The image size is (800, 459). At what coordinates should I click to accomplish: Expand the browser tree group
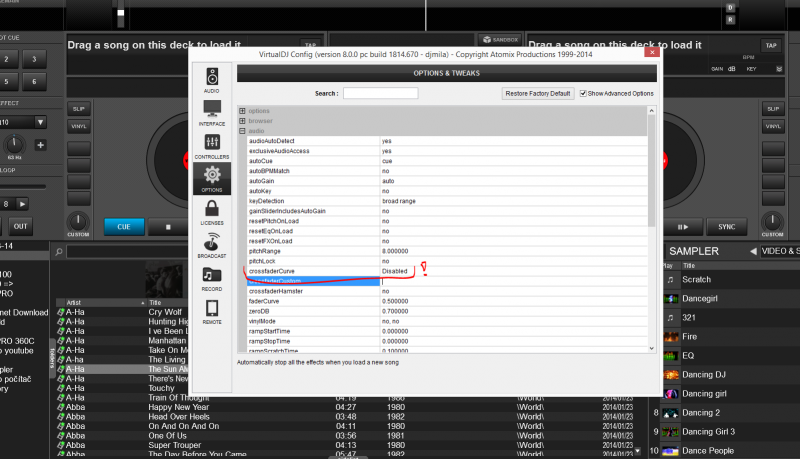pos(242,121)
